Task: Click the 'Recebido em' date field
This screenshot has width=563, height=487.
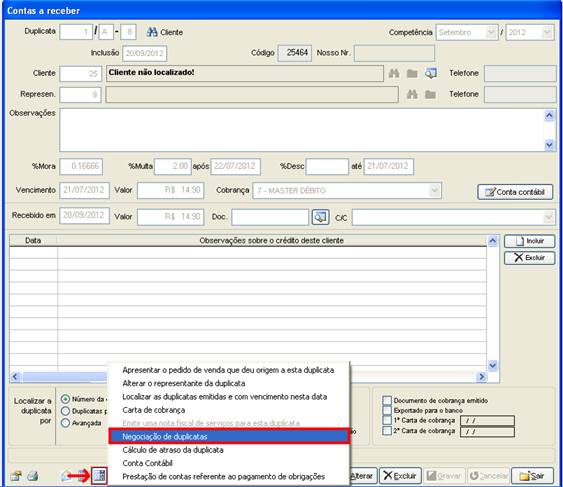Action: (x=84, y=215)
